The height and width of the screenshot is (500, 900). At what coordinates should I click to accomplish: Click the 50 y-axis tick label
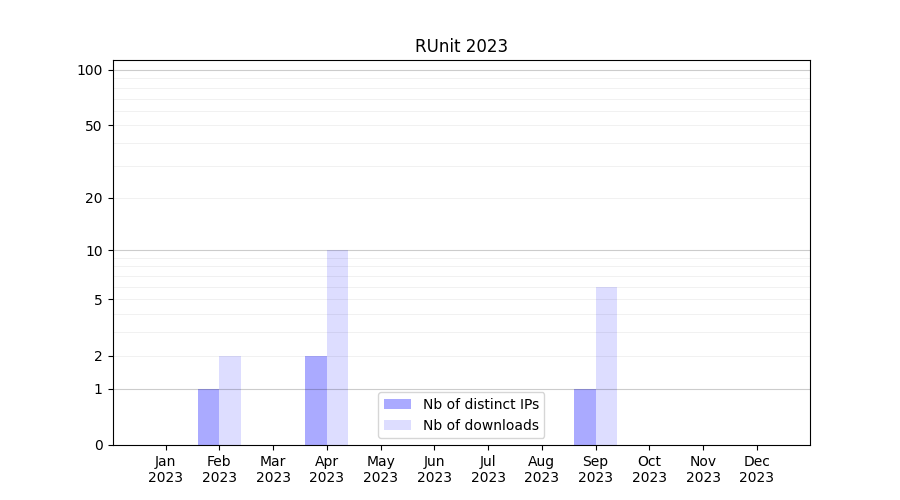93,126
